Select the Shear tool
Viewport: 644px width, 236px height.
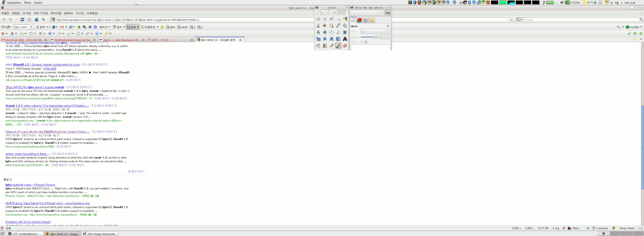[x=325, y=39]
